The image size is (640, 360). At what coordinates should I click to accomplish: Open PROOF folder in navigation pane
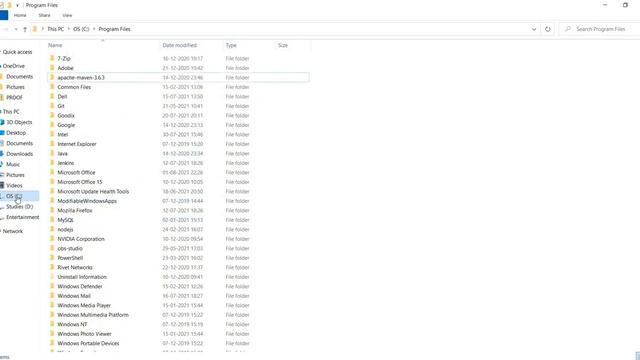(14, 98)
